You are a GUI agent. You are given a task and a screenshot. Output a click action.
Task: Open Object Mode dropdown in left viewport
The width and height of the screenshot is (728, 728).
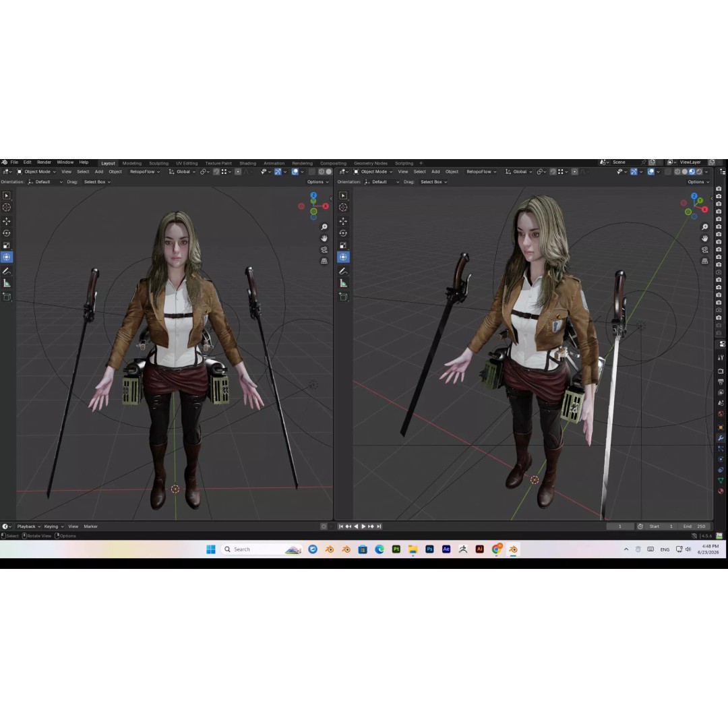coord(36,172)
